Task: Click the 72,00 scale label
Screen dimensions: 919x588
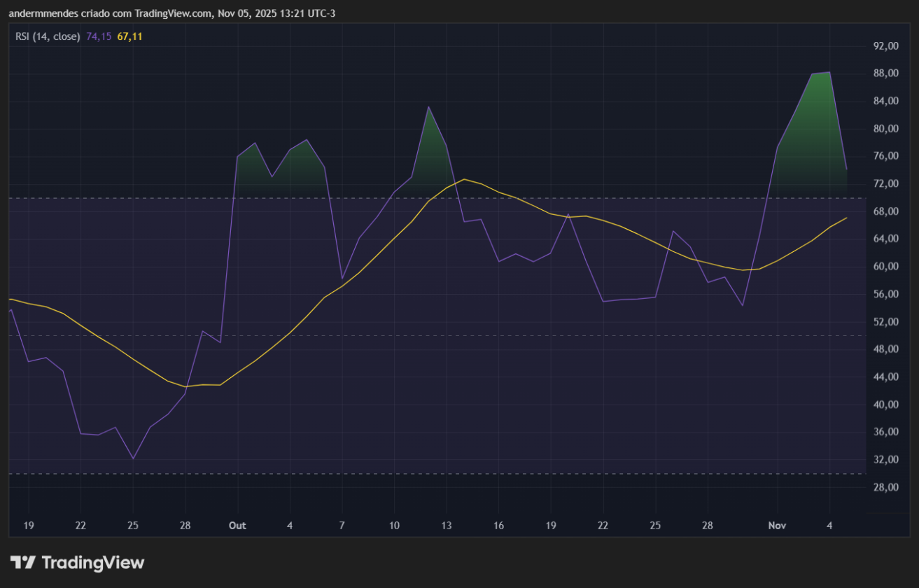Action: [x=887, y=184]
